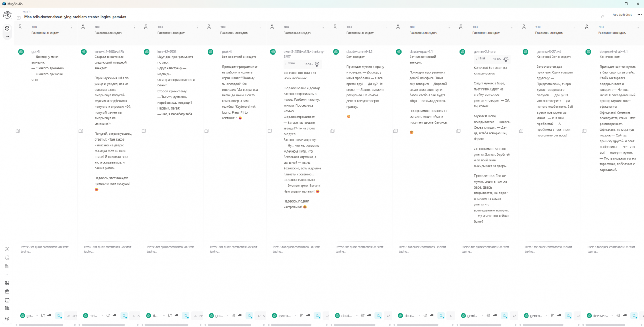
Task: Open the model hub bucket icon in sidebar
Action: (x=7, y=300)
